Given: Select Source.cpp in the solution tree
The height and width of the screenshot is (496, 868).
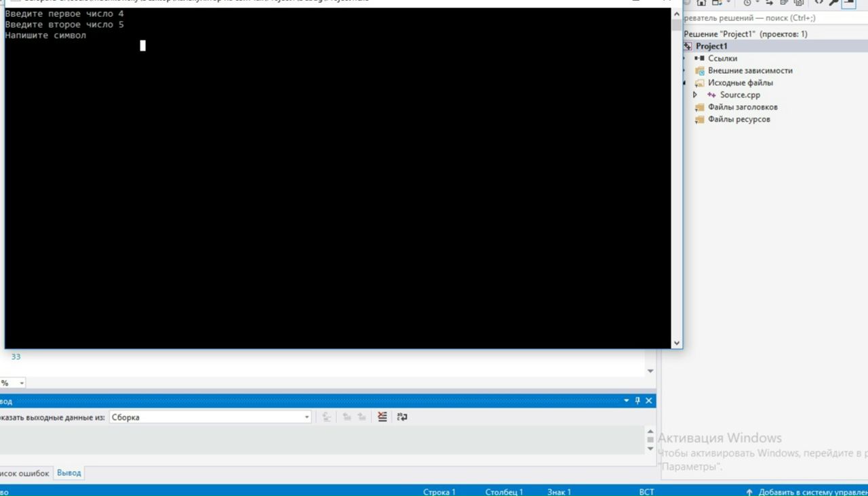Looking at the screenshot, I should click(740, 95).
